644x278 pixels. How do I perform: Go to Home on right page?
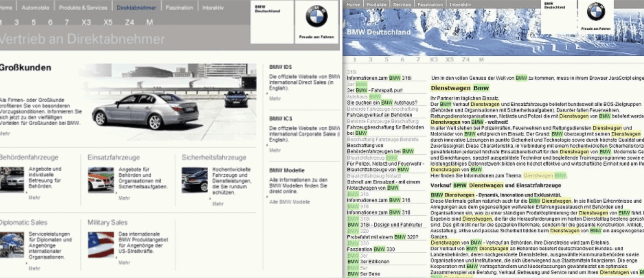coord(353,4)
